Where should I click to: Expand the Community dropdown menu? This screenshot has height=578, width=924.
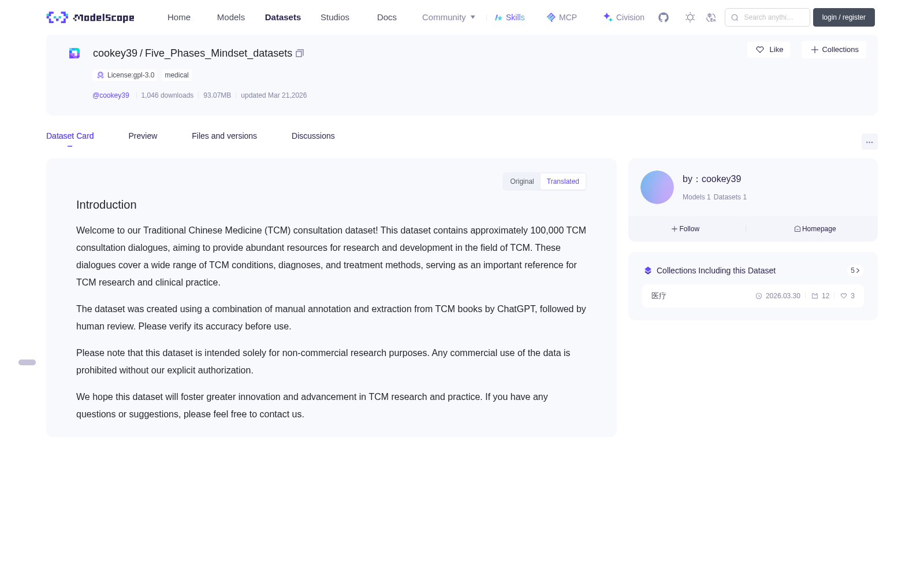(x=449, y=17)
